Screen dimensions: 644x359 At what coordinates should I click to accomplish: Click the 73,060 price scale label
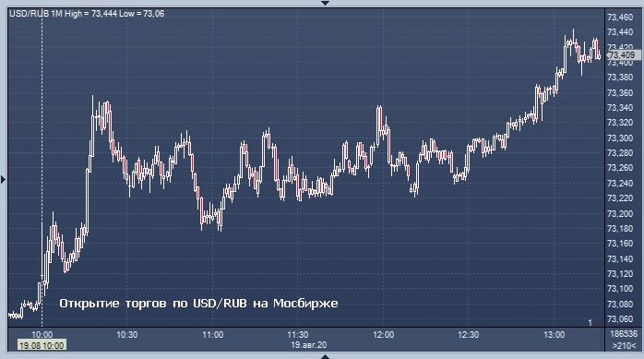[x=620, y=319]
